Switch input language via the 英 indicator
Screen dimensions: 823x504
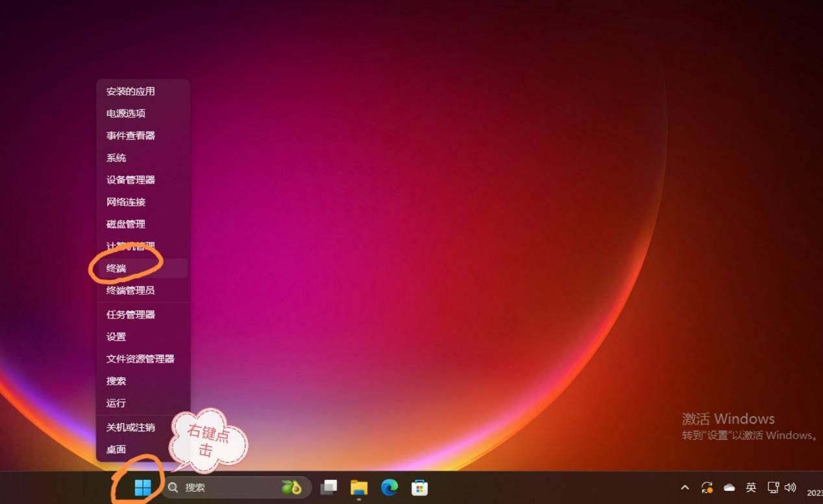click(751, 487)
